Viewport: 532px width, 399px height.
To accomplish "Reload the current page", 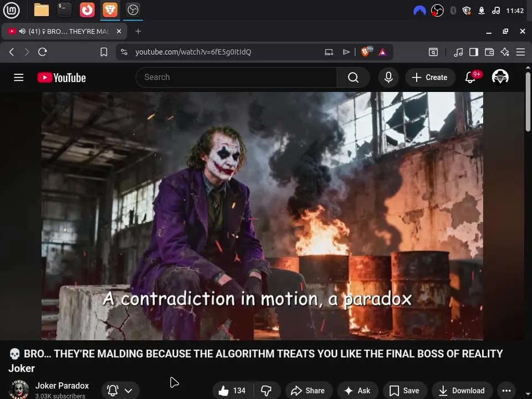I will [43, 52].
